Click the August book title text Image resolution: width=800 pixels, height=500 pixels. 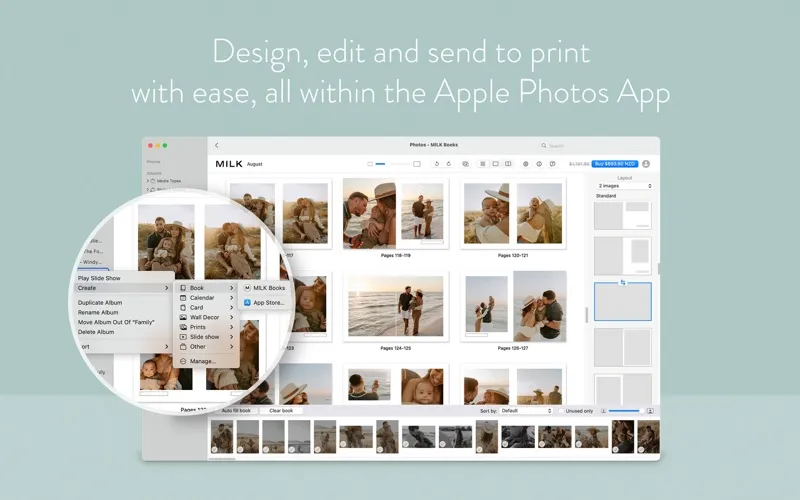(x=255, y=164)
